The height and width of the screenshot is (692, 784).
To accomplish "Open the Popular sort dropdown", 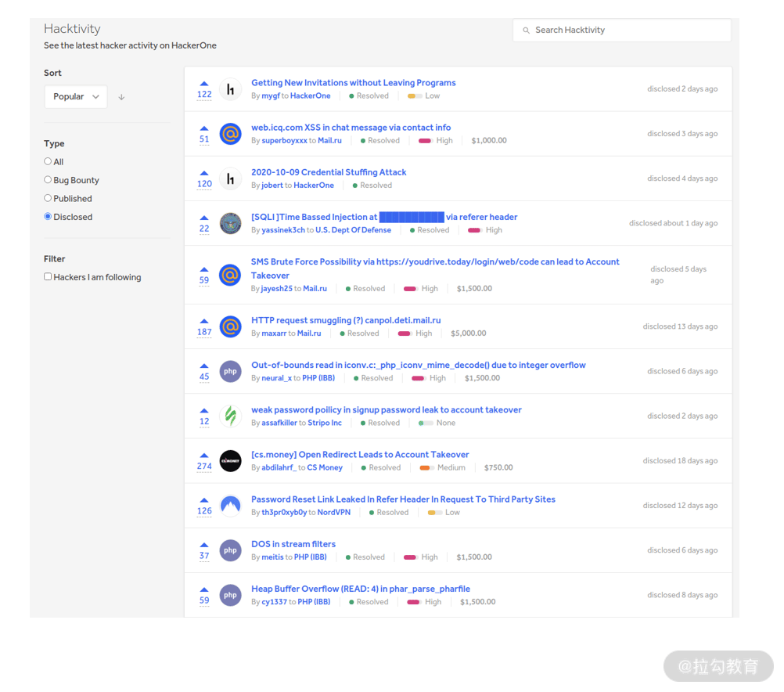I will 76,96.
